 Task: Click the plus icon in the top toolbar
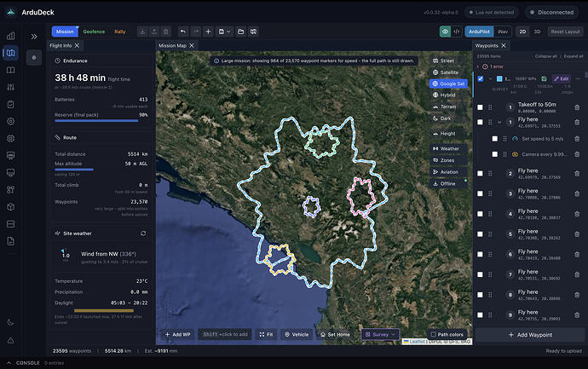[208, 32]
